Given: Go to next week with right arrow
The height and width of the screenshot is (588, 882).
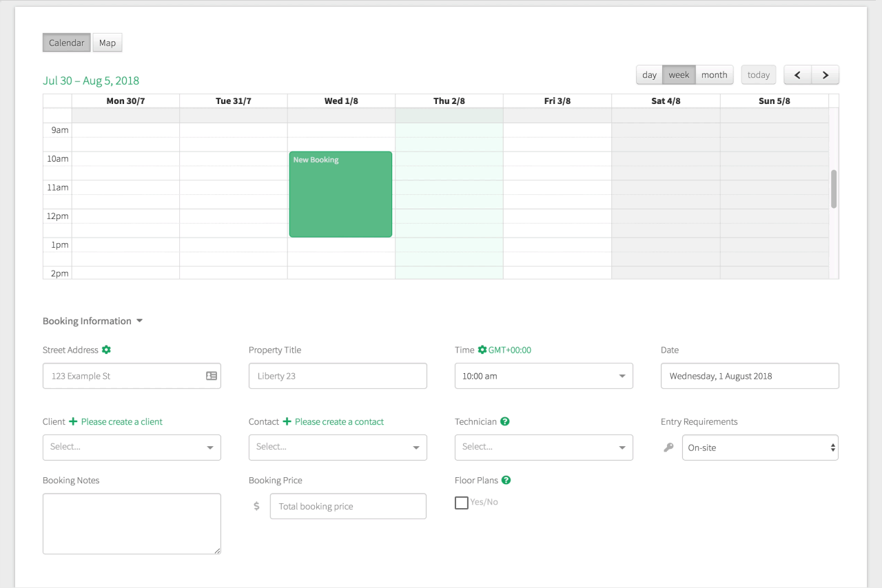Looking at the screenshot, I should point(825,75).
